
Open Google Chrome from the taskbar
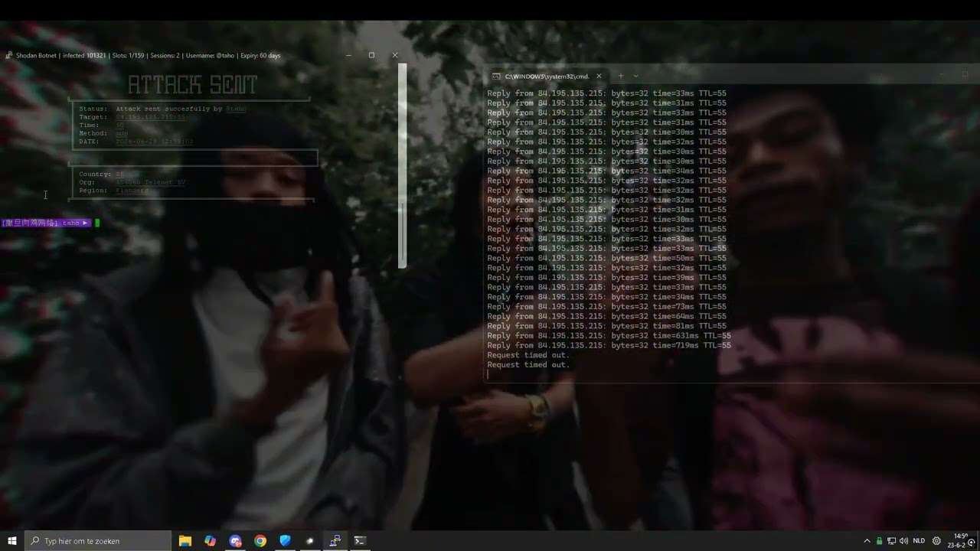coord(260,541)
